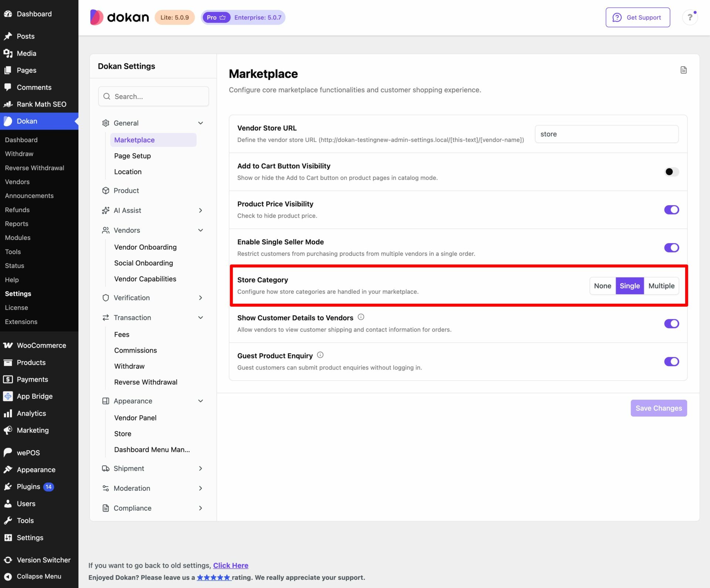This screenshot has width=710, height=588.
Task: Toggle Show Customer Details to Vendors
Action: tap(672, 323)
